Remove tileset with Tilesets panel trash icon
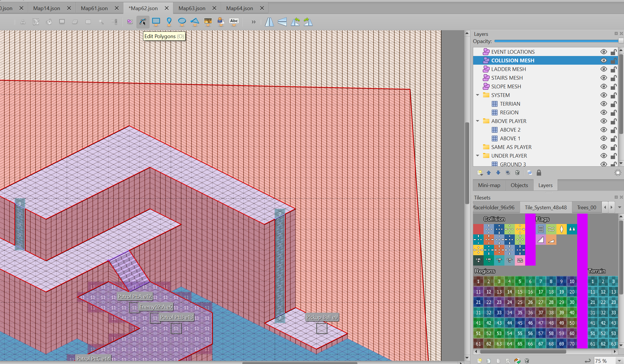This screenshot has width=624, height=364. coord(527,361)
